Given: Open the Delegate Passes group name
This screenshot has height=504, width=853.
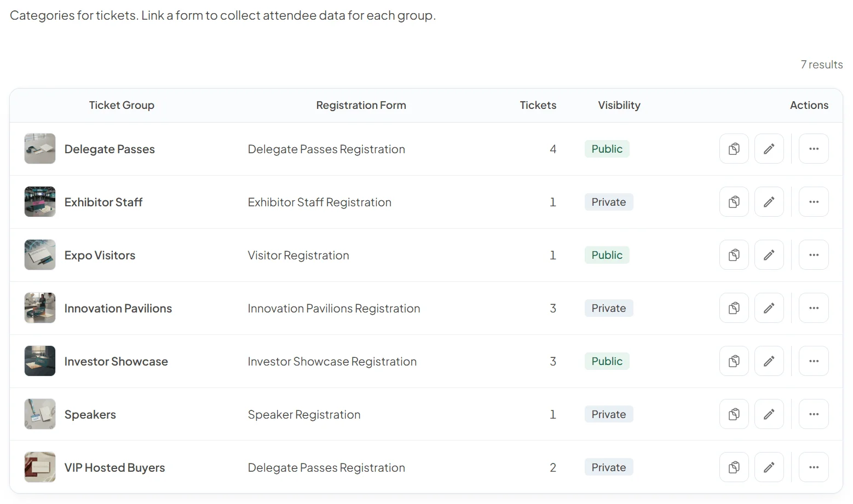Looking at the screenshot, I should point(109,149).
